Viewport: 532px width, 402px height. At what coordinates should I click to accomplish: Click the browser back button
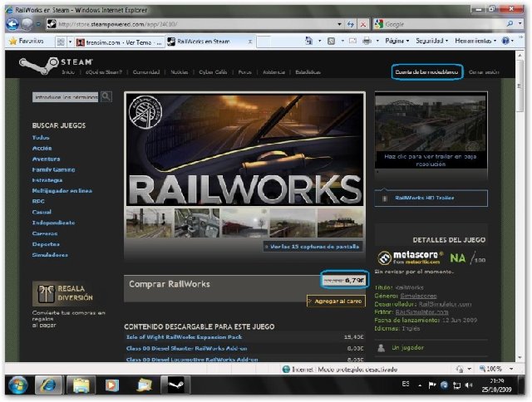coord(13,24)
